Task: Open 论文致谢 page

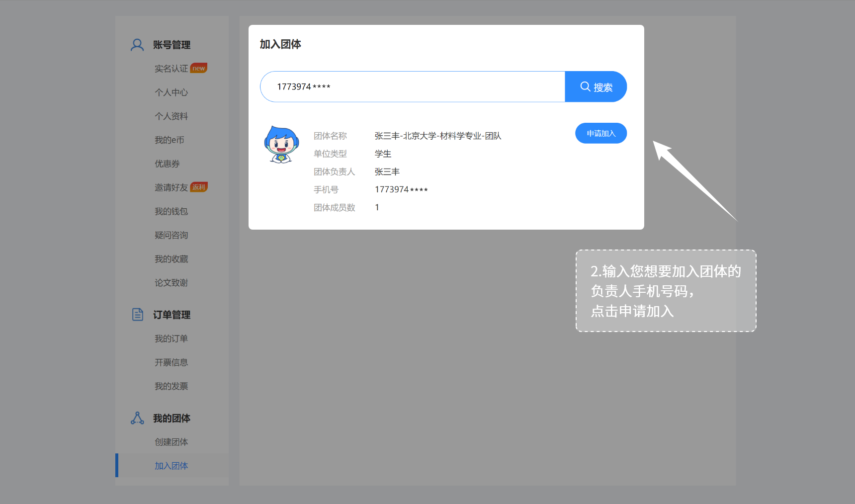Action: pos(171,282)
